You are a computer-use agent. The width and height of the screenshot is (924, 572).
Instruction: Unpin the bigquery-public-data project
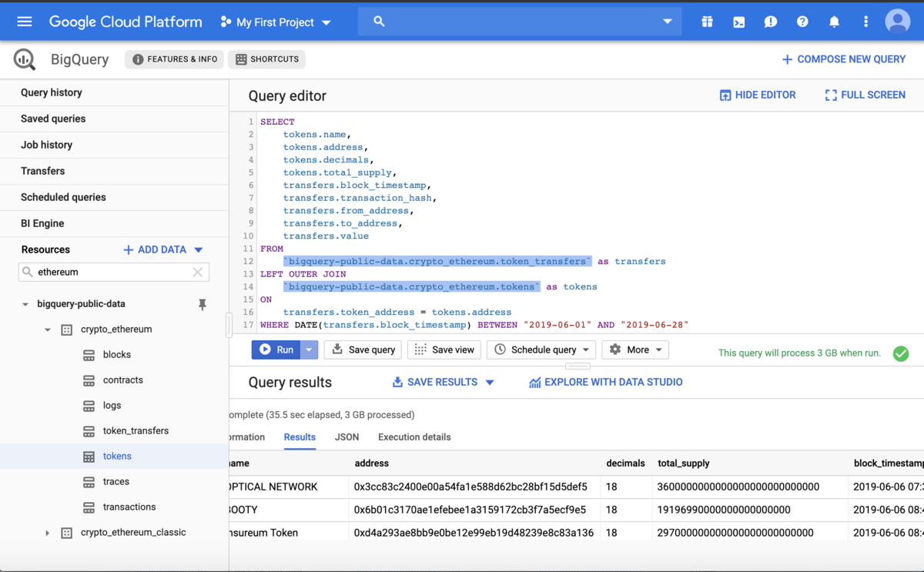(x=203, y=304)
